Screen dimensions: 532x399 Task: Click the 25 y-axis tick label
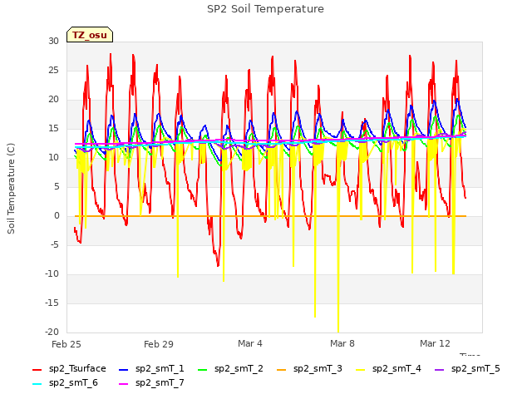click(53, 71)
